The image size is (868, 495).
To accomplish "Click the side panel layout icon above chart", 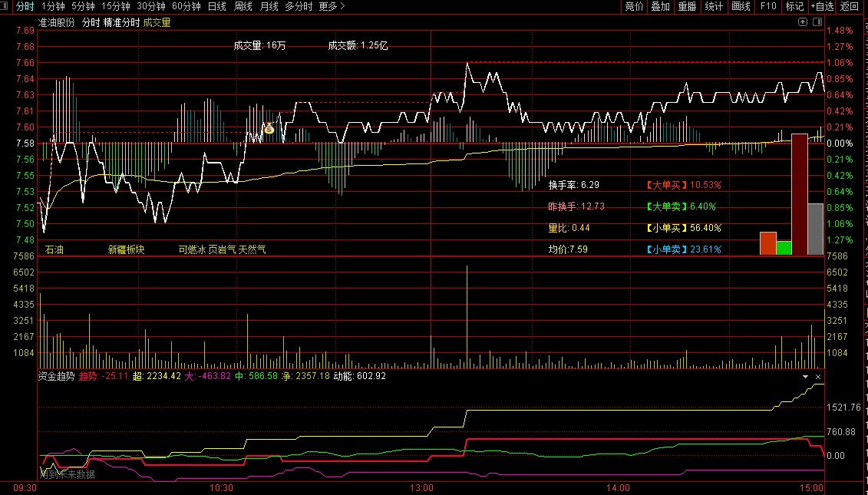I will pyautogui.click(x=817, y=22).
